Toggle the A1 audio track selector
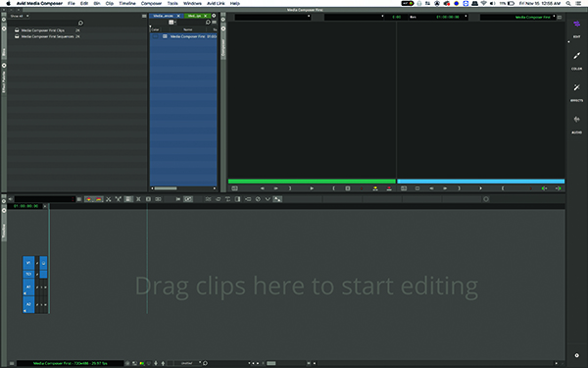The width and height of the screenshot is (588, 368). click(28, 288)
